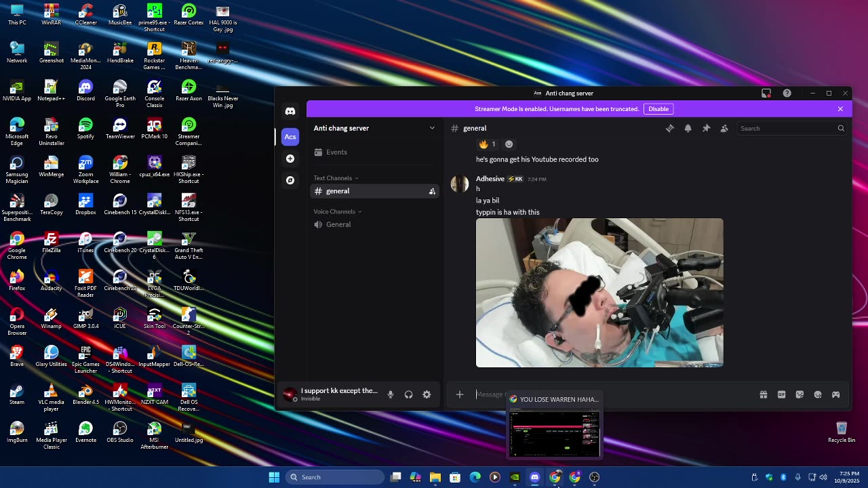The width and height of the screenshot is (868, 488).
Task: Open Bluetooth icon in system tray
Action: [783, 477]
